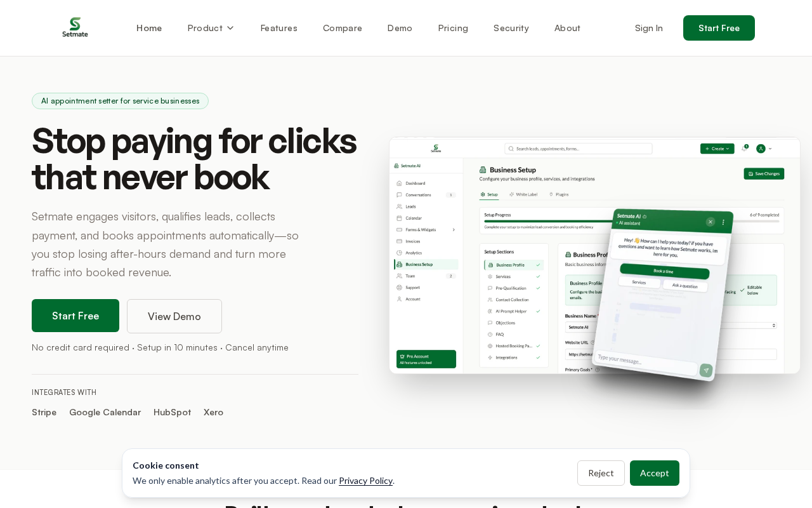Click Start Free in the navigation bar
The image size is (812, 508).
(x=719, y=28)
